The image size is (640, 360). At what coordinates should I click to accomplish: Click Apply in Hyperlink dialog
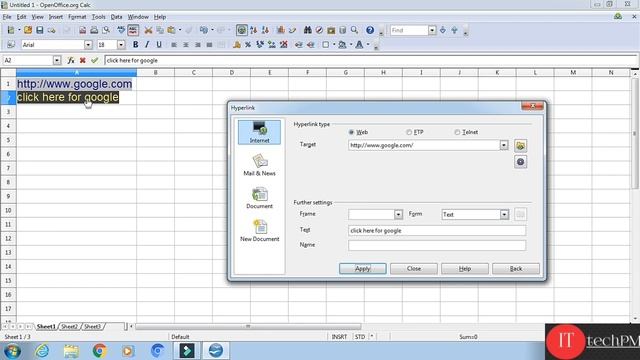tap(362, 269)
